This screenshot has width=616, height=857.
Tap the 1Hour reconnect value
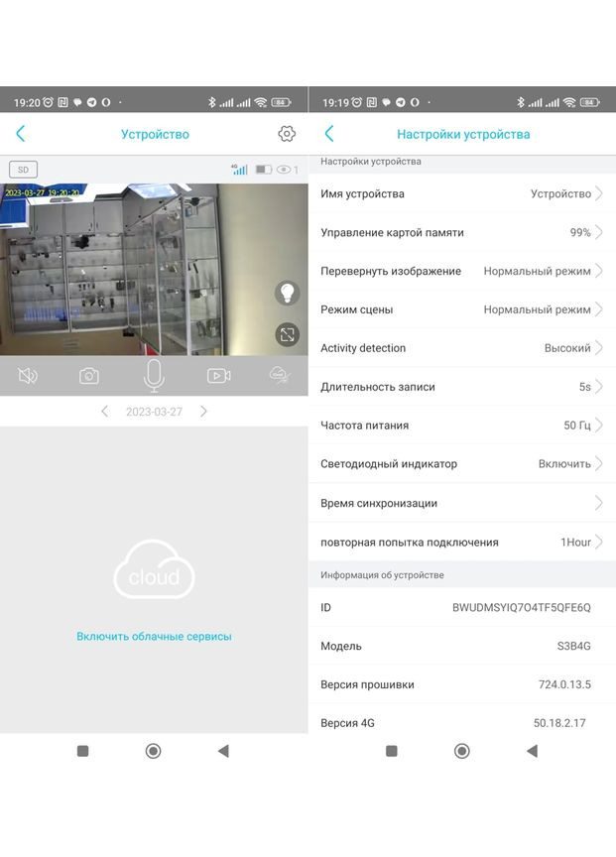tap(575, 543)
